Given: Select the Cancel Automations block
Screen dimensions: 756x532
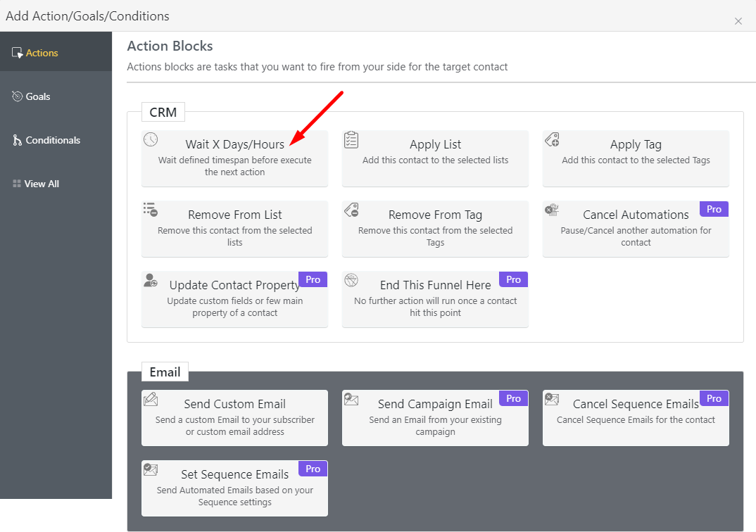Looking at the screenshot, I should (x=636, y=229).
